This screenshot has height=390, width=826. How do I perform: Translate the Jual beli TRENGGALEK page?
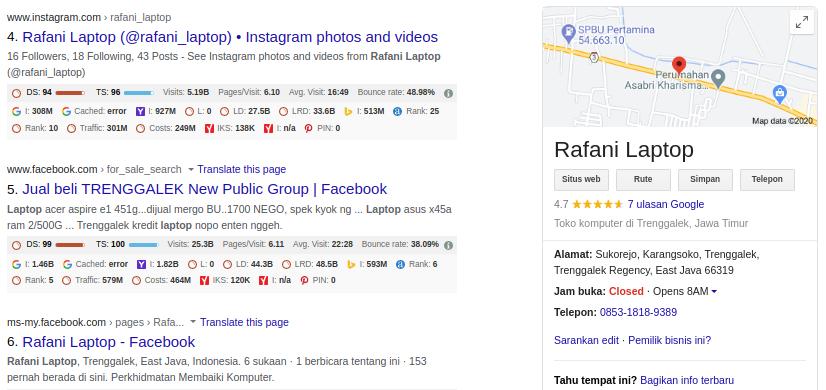coord(242,169)
